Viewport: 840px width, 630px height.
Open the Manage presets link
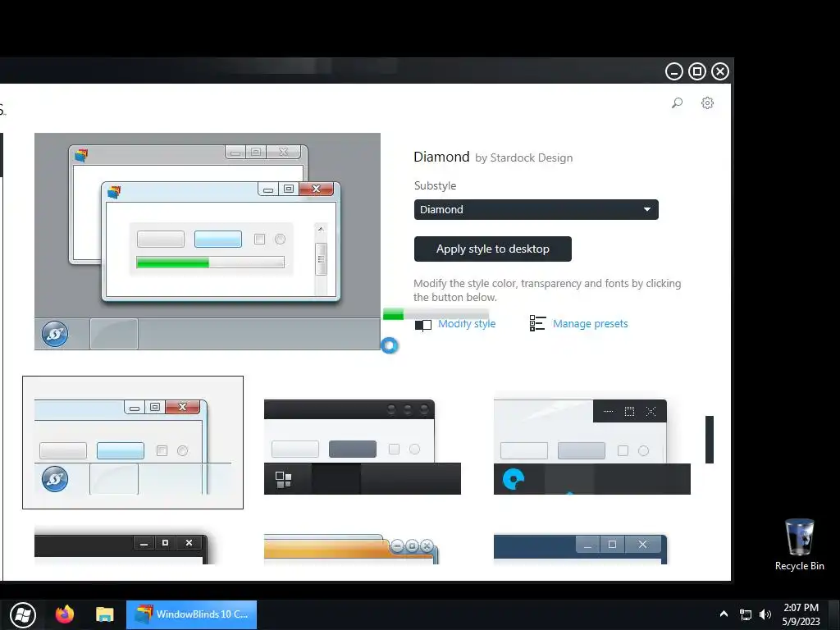(590, 323)
